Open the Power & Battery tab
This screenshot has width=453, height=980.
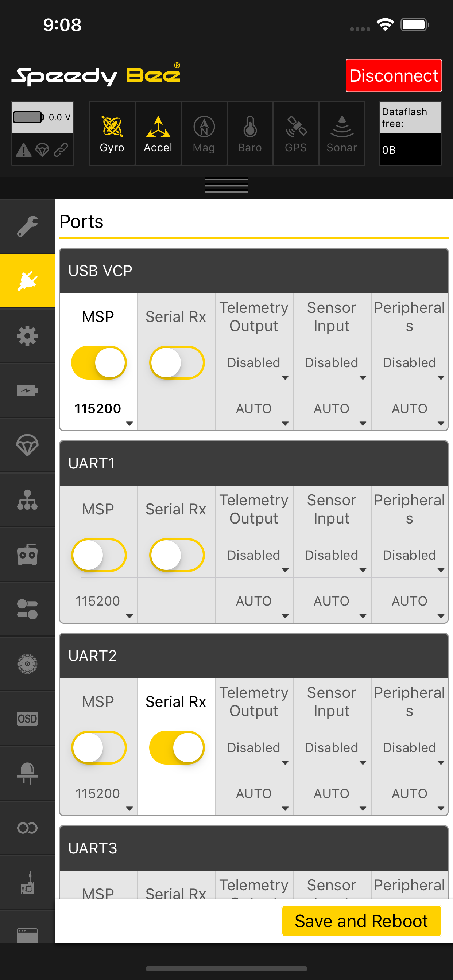coord(27,390)
